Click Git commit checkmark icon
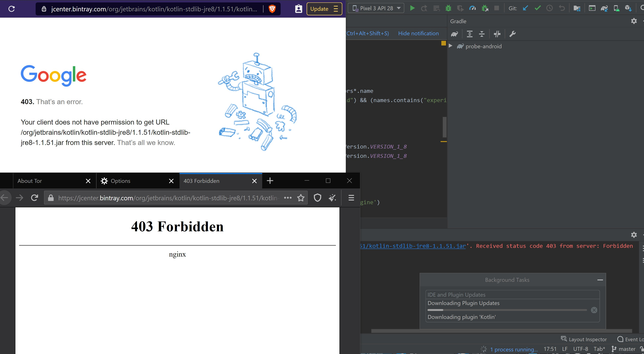The image size is (644, 354). pyautogui.click(x=537, y=8)
